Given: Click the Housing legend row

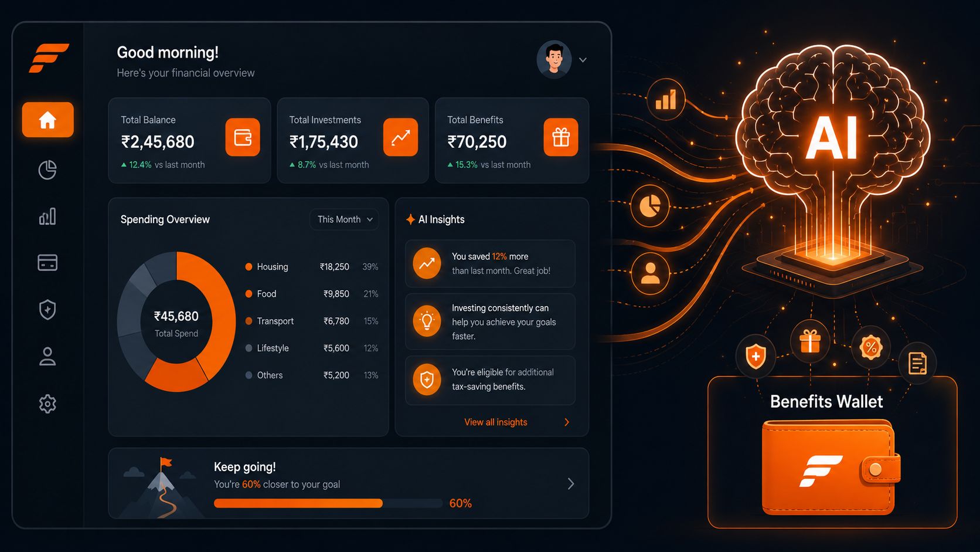Looking at the screenshot, I should coord(311,267).
